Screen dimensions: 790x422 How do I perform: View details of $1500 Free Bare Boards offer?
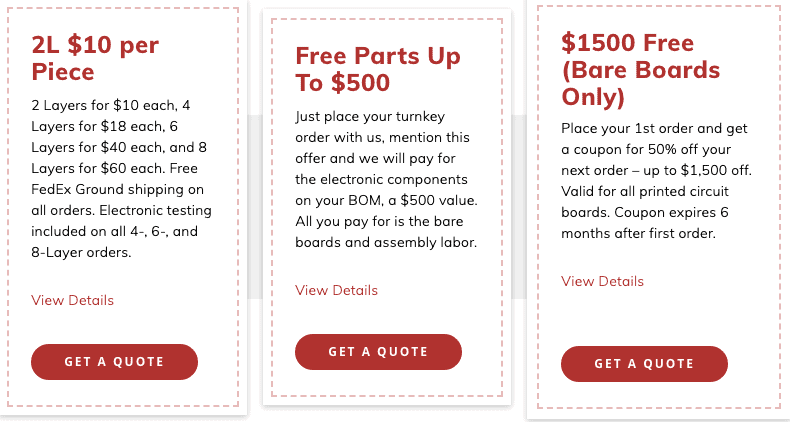coord(603,281)
